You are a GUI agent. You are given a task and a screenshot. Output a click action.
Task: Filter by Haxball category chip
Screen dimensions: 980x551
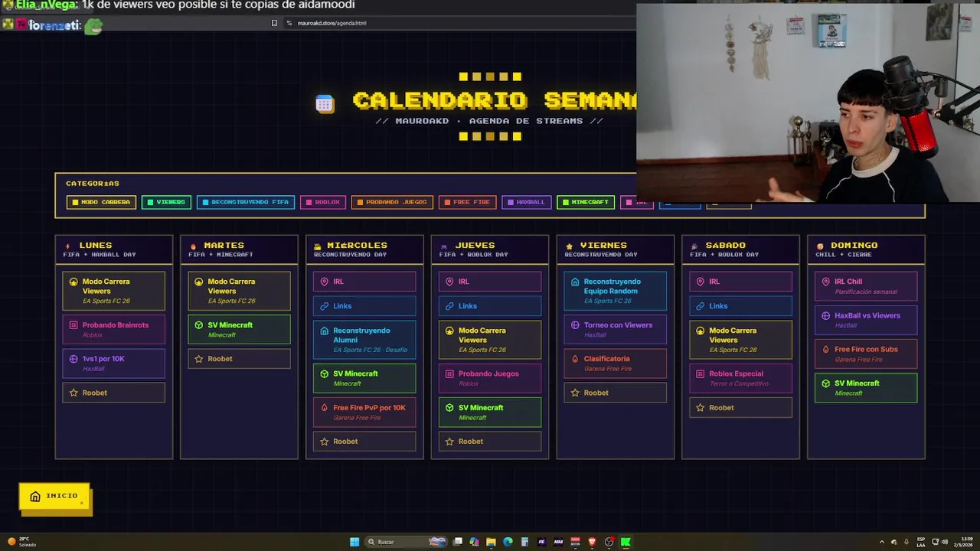pyautogui.click(x=526, y=202)
